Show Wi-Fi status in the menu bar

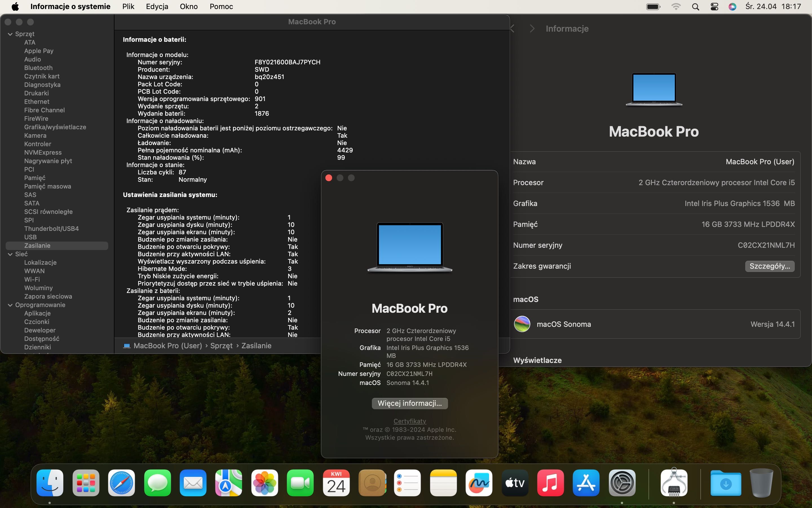(676, 6)
